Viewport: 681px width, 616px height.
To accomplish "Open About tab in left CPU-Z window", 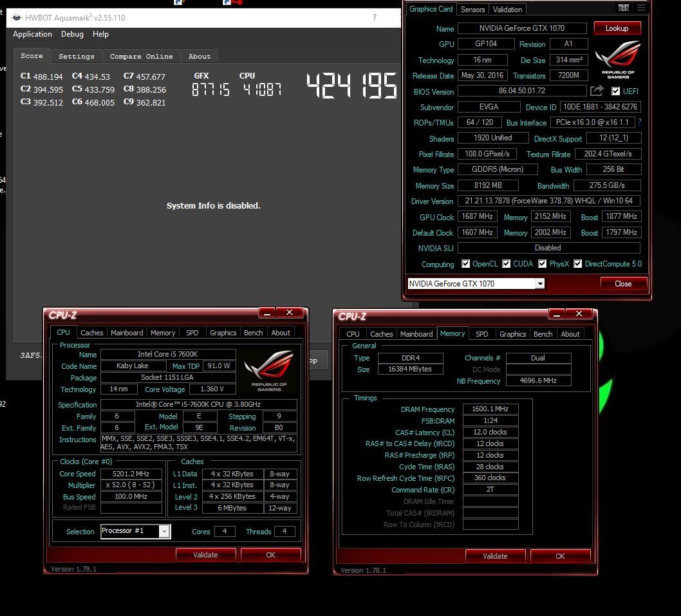I will [281, 332].
